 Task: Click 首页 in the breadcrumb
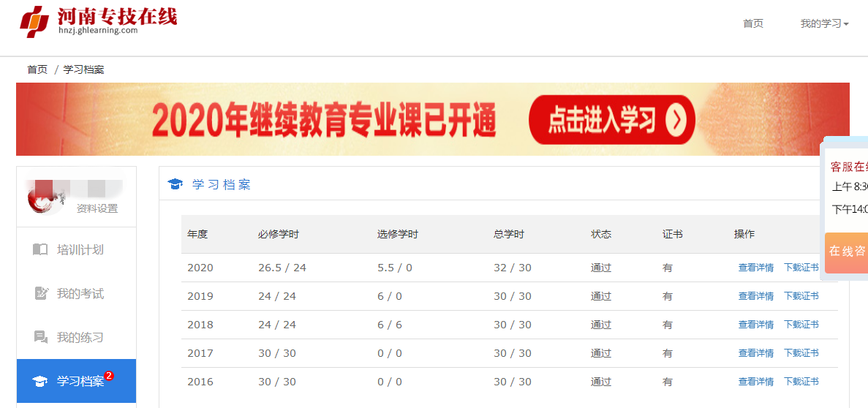[x=37, y=69]
